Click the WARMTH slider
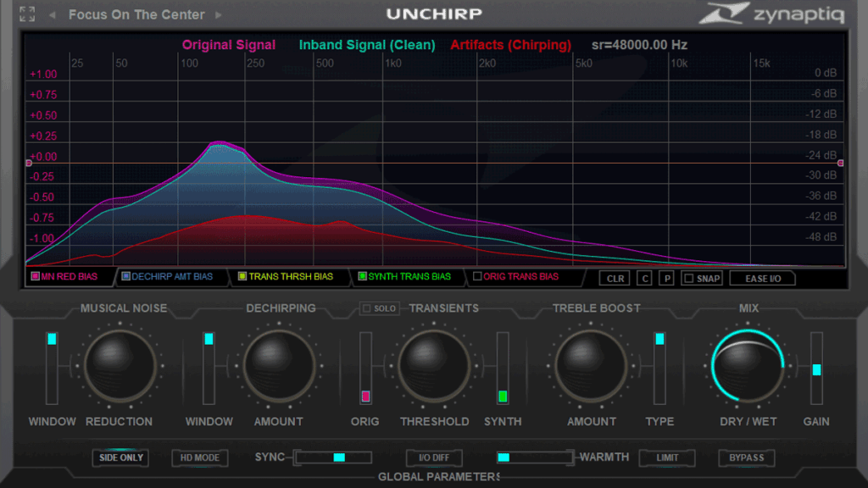 pyautogui.click(x=535, y=457)
